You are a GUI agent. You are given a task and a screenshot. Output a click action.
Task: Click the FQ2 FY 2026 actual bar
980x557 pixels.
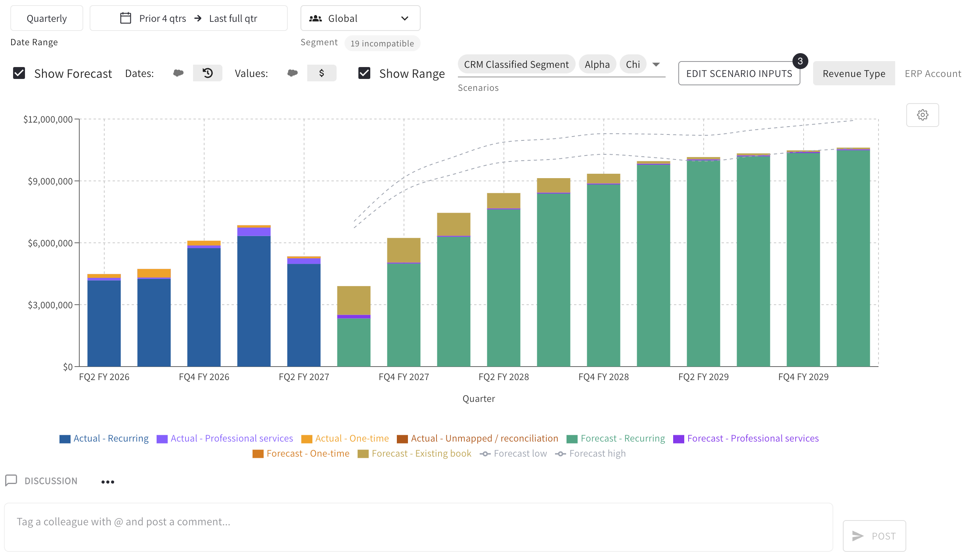104,321
